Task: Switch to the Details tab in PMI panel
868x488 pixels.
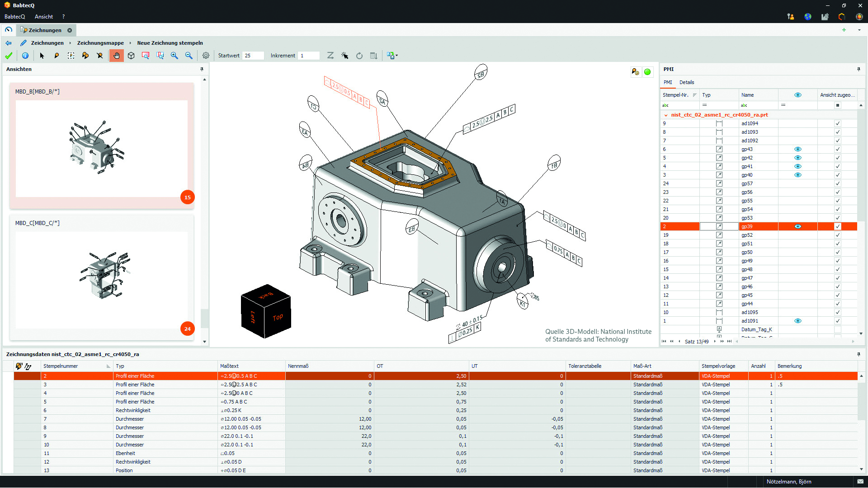Action: pos(687,82)
